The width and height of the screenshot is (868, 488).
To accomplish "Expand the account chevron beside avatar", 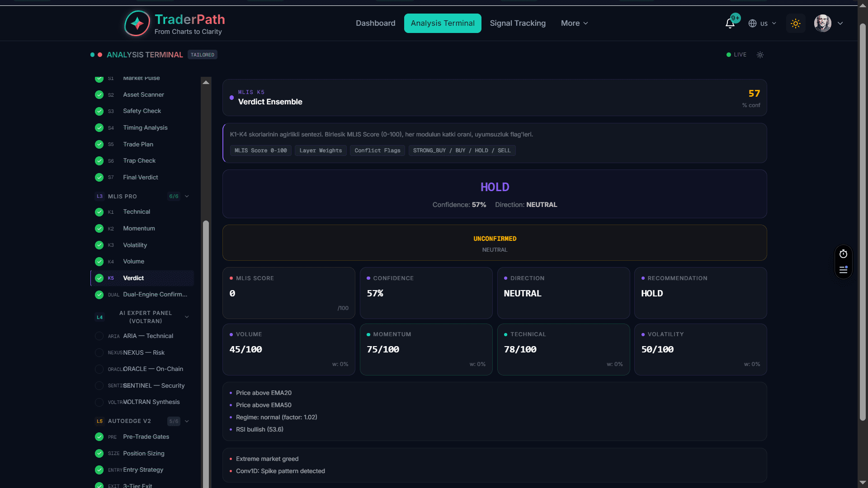I will [840, 23].
